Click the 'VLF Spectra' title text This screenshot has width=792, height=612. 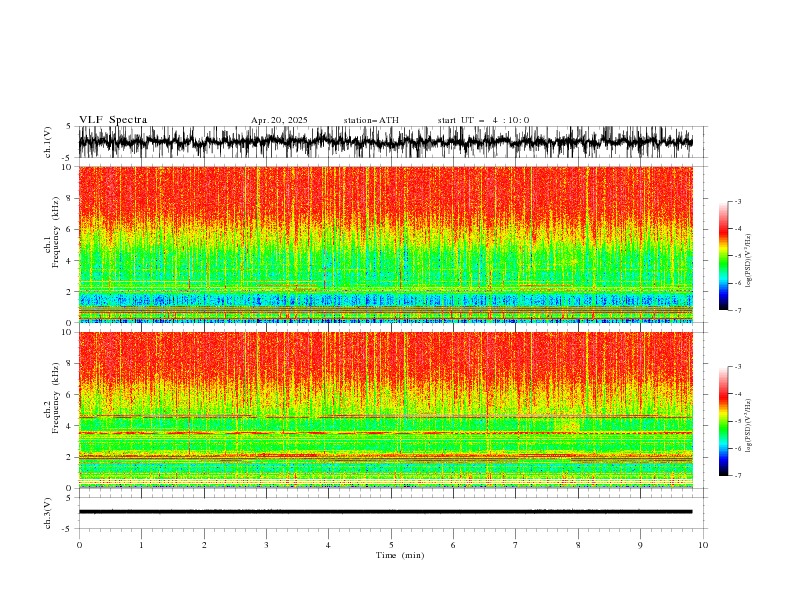[113, 120]
